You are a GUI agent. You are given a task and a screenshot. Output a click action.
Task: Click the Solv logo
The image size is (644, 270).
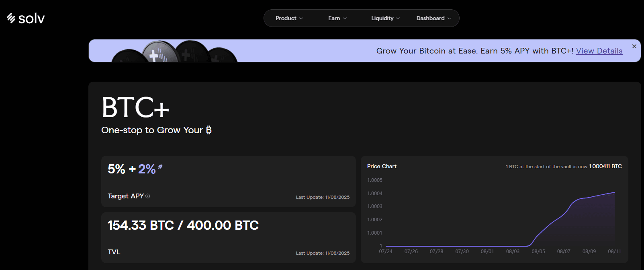click(x=26, y=18)
